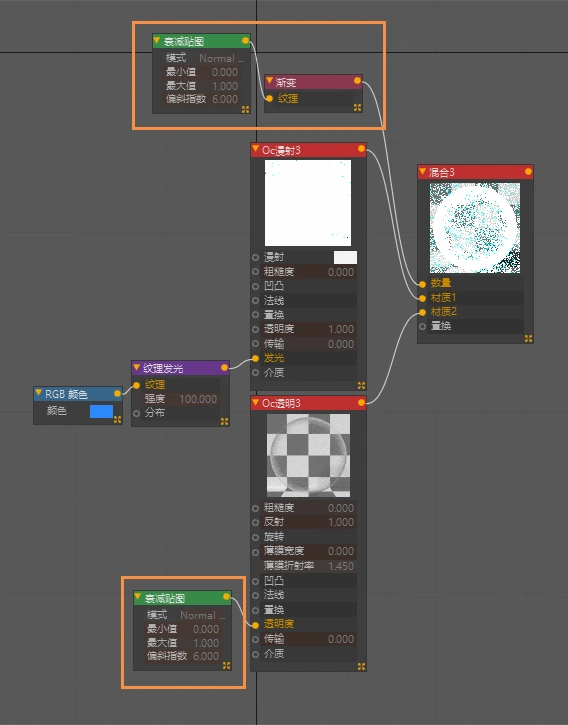This screenshot has width=568, height=725.
Task: Open the blue 颜色 swatch in RGB 颜色
Action: click(x=101, y=411)
